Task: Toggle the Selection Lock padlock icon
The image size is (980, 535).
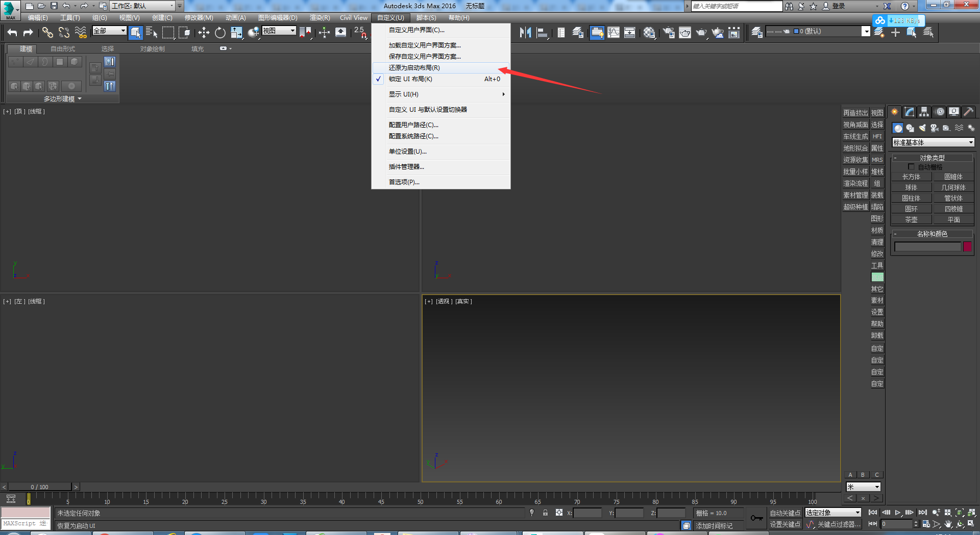Action: click(x=545, y=513)
